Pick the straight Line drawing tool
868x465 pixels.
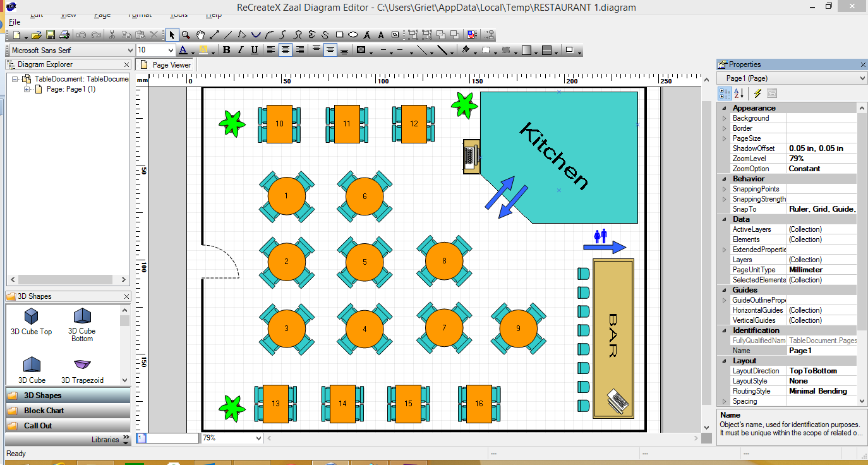[x=228, y=35]
